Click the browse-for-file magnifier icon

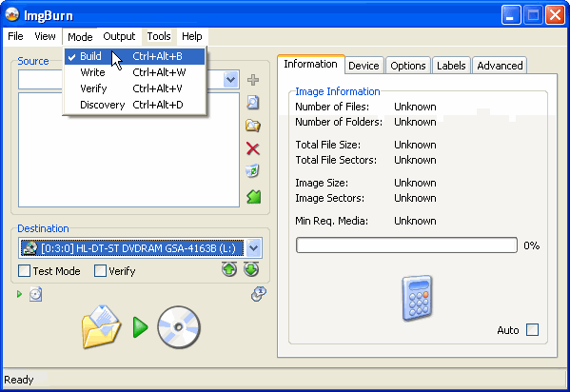[x=253, y=103]
